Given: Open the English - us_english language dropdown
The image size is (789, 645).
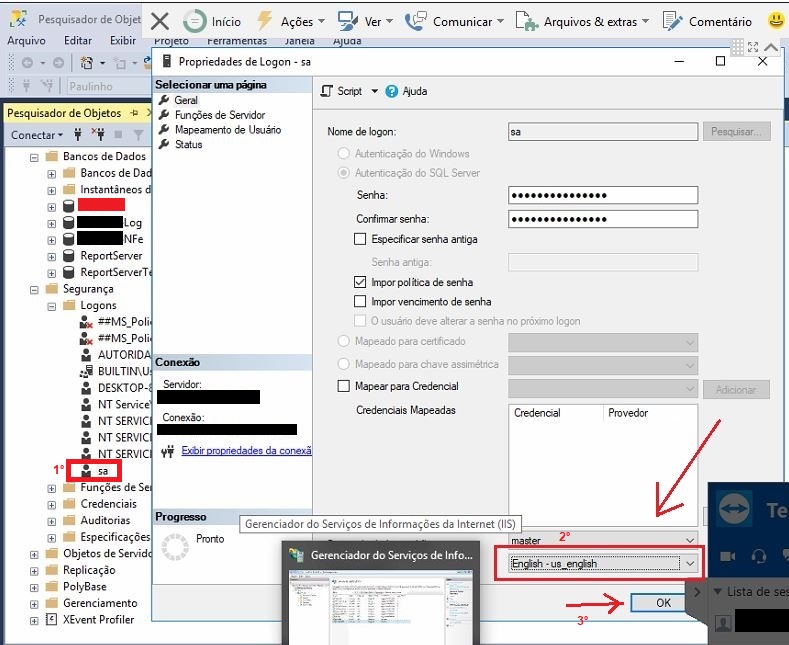Looking at the screenshot, I should (690, 563).
